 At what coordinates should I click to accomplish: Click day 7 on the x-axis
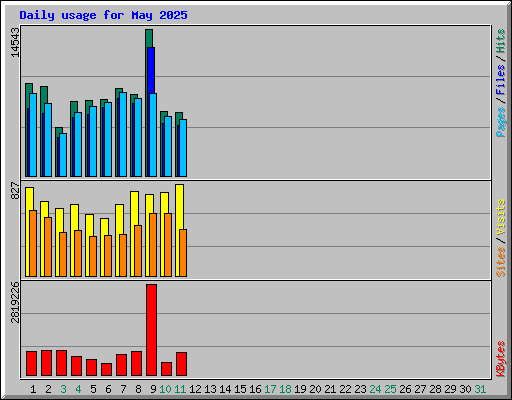tap(123, 389)
